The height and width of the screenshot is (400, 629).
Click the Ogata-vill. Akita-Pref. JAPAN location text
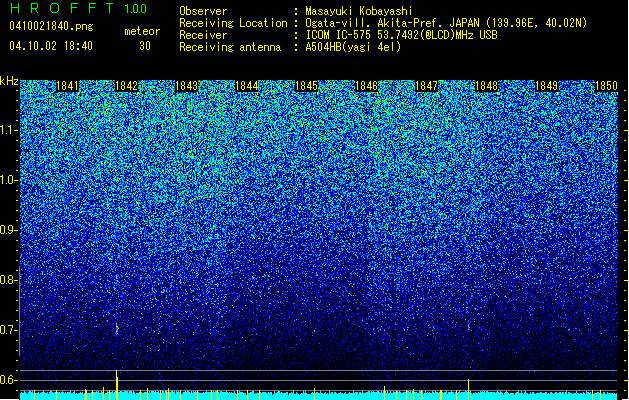point(446,23)
